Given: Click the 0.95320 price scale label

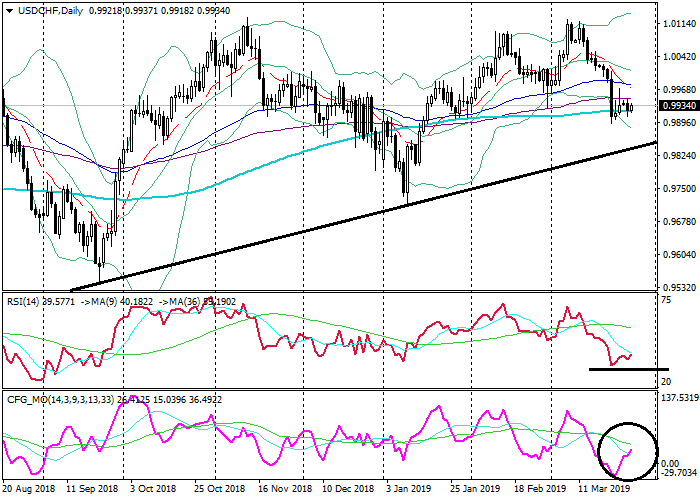Looking at the screenshot, I should [x=678, y=287].
